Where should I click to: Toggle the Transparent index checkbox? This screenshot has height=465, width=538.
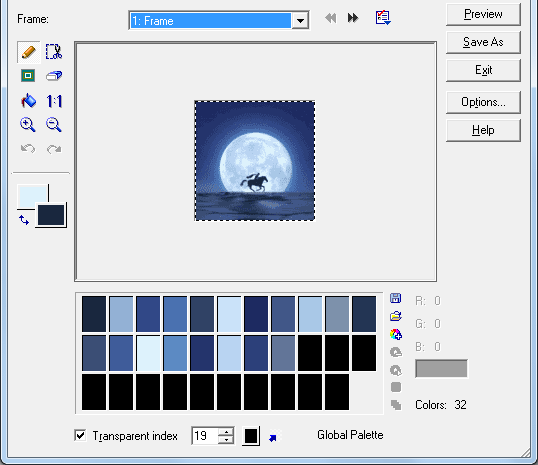tap(80, 435)
